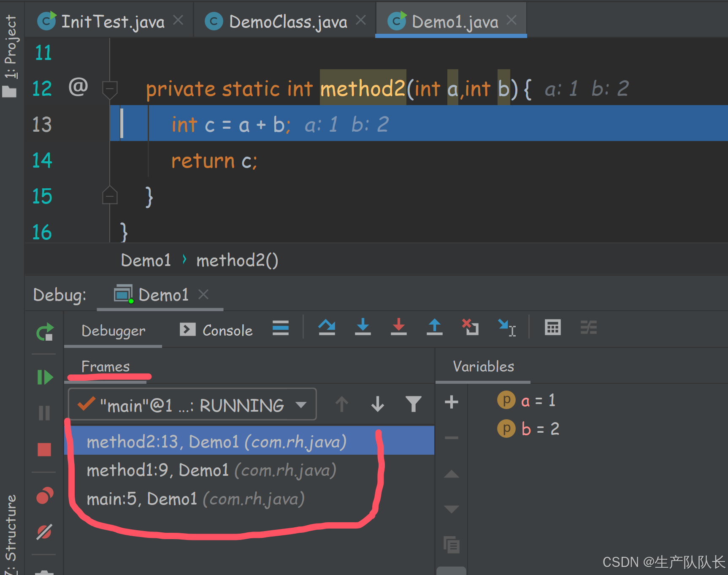Move to the previous frame with the up arrow
This screenshot has width=728, height=575.
(342, 404)
